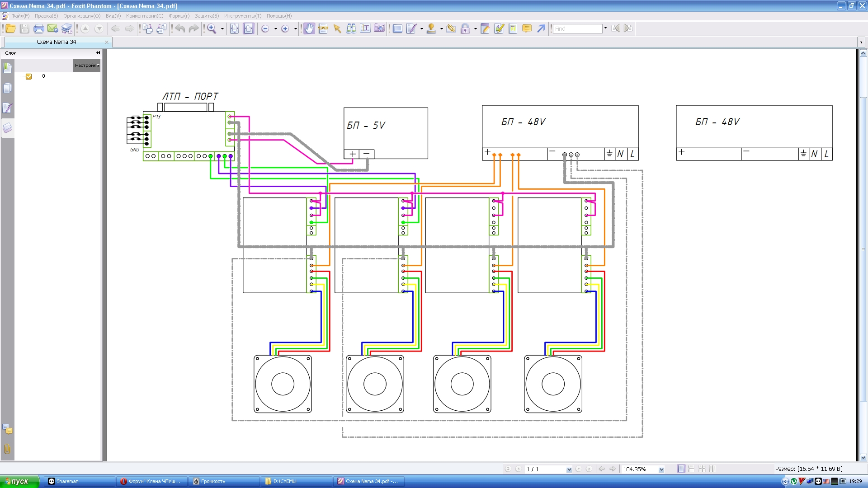Click the Zoom Out minus icon

[x=265, y=28]
